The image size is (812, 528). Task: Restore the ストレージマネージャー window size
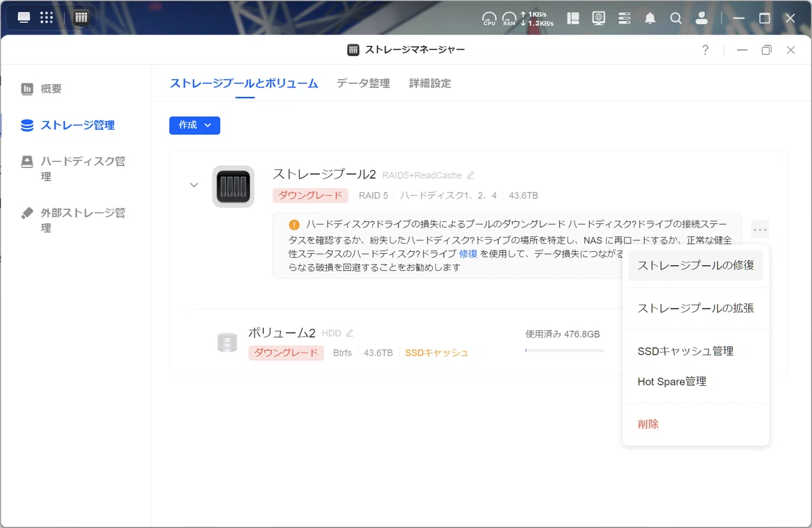point(767,50)
